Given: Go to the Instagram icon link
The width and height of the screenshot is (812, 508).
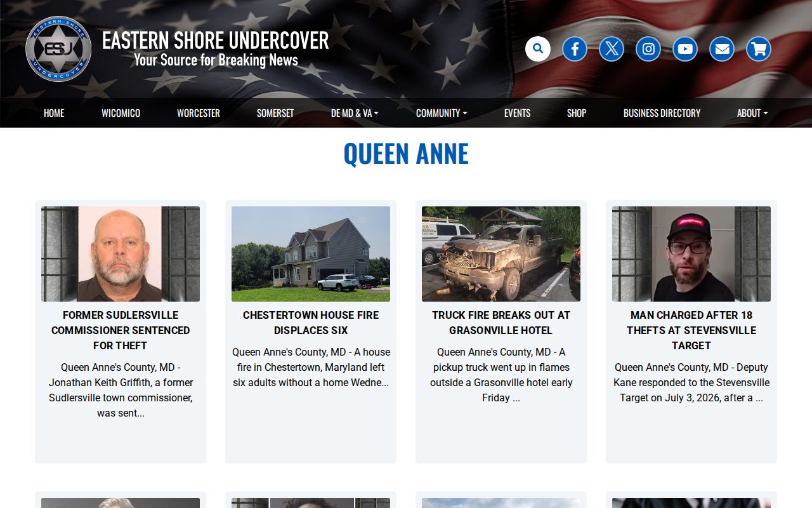Looking at the screenshot, I should (648, 49).
